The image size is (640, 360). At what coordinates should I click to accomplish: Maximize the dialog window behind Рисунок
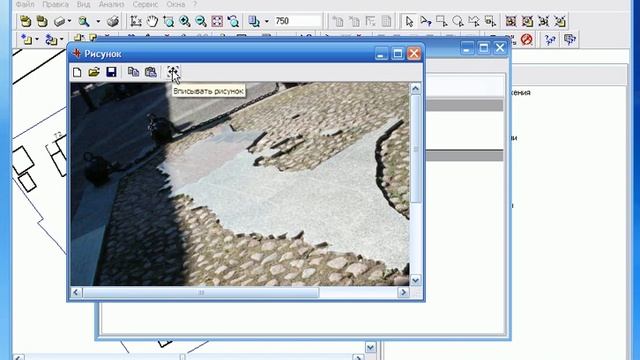(x=484, y=48)
